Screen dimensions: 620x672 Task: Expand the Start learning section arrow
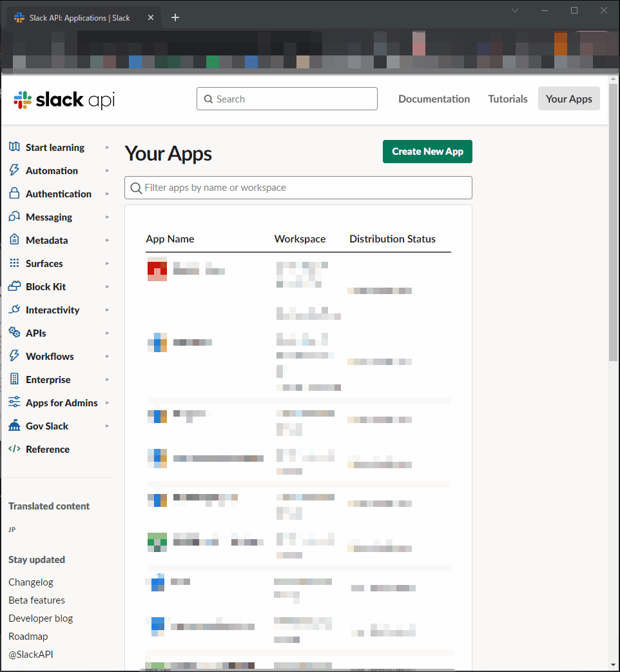pyautogui.click(x=107, y=148)
